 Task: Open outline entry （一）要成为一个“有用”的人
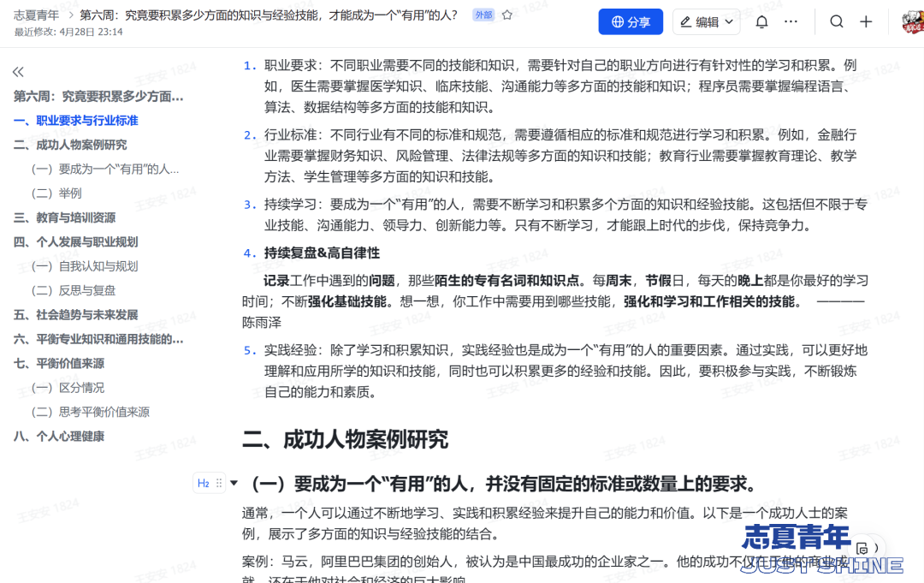coord(105,170)
